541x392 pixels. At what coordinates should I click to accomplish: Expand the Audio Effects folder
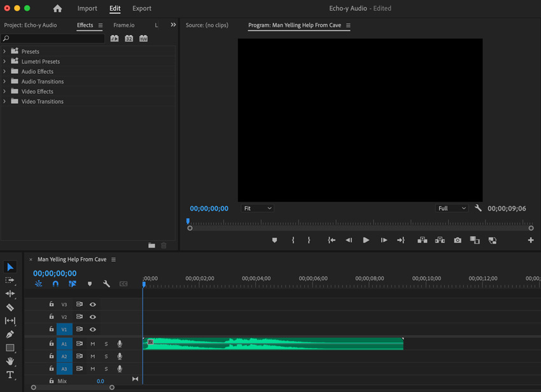tap(4, 71)
